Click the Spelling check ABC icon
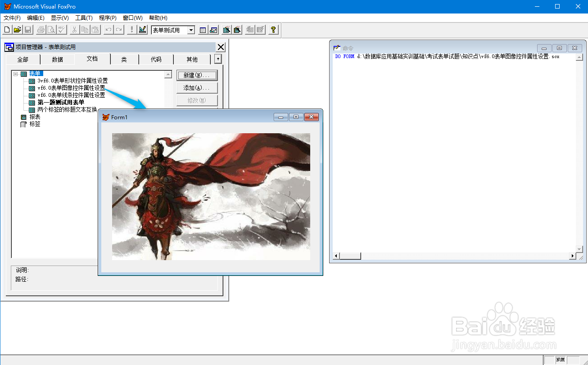The image size is (588, 365). click(x=62, y=30)
